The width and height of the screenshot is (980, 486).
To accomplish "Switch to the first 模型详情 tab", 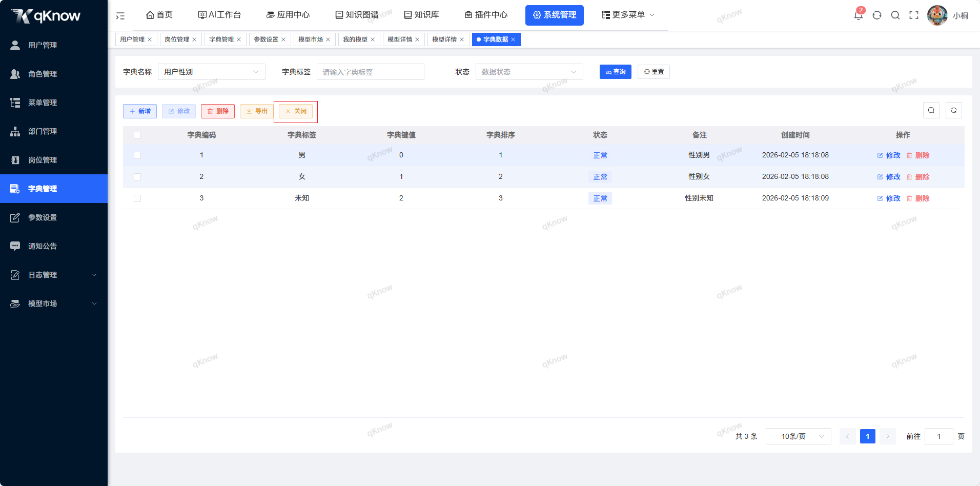I will [404, 39].
